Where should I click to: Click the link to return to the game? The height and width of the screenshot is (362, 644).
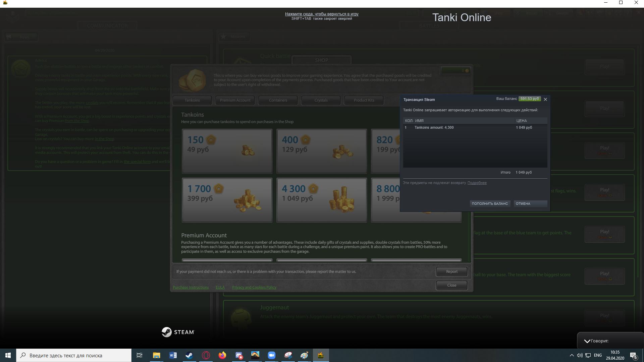coord(322,14)
